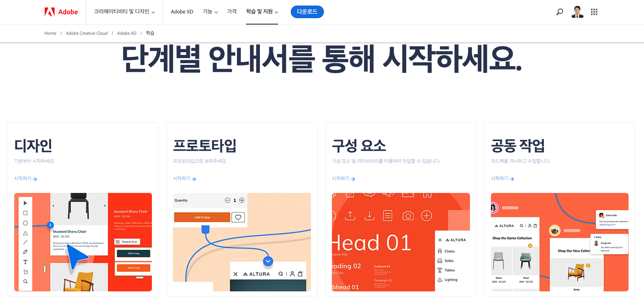Open the 구성 요소 card thumbnail image
Screen dimensions: 644x306
pos(401,242)
